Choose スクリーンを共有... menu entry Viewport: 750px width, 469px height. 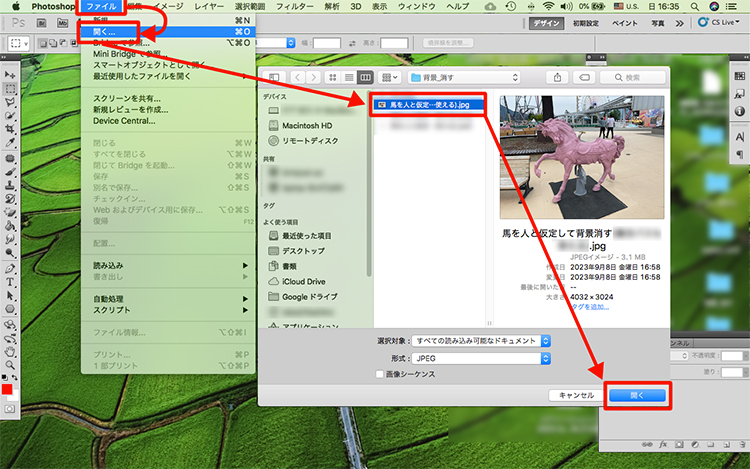pyautogui.click(x=127, y=98)
